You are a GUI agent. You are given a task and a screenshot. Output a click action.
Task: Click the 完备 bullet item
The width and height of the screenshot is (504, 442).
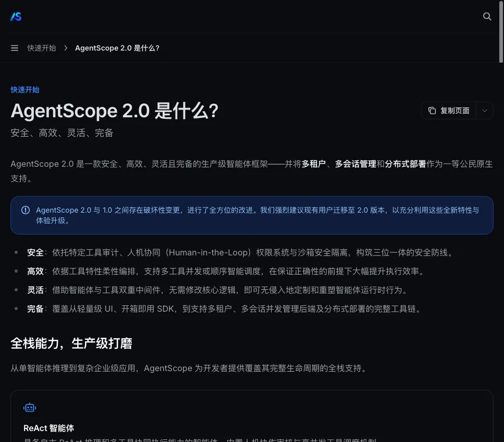pos(224,309)
